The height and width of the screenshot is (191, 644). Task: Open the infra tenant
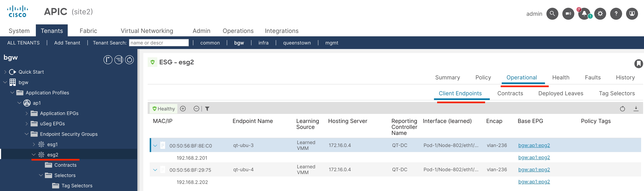(x=263, y=43)
